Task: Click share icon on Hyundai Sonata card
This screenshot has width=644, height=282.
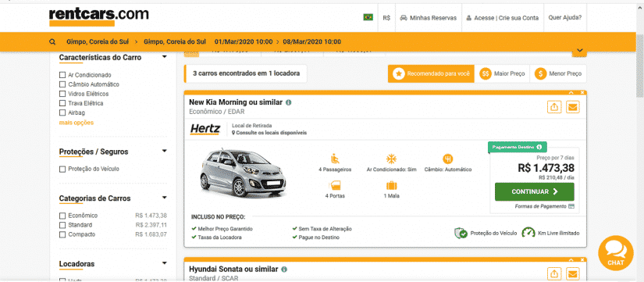Action: tap(554, 273)
